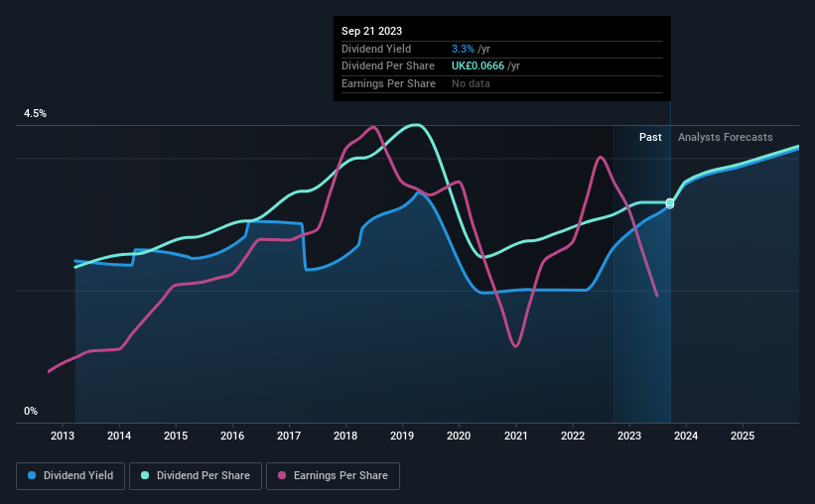Screen dimensions: 815x504
Task: Click the Dividend Yield row label in tooltip
Action: (x=376, y=49)
